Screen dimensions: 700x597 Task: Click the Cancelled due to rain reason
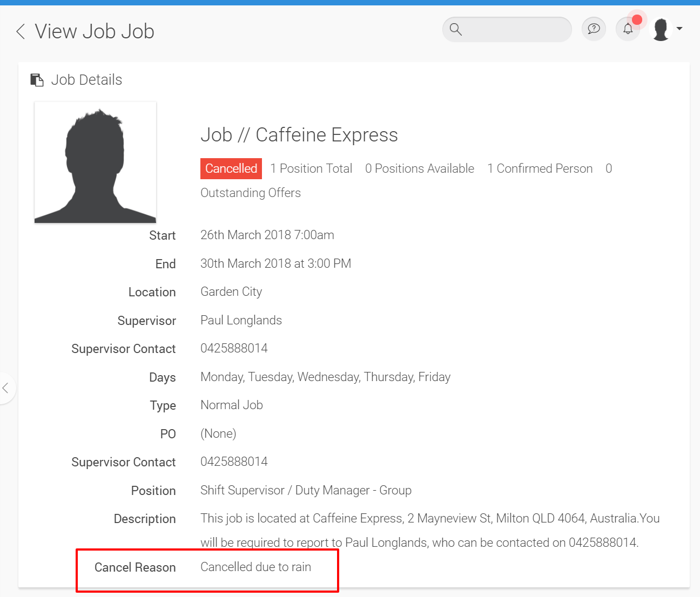[255, 567]
